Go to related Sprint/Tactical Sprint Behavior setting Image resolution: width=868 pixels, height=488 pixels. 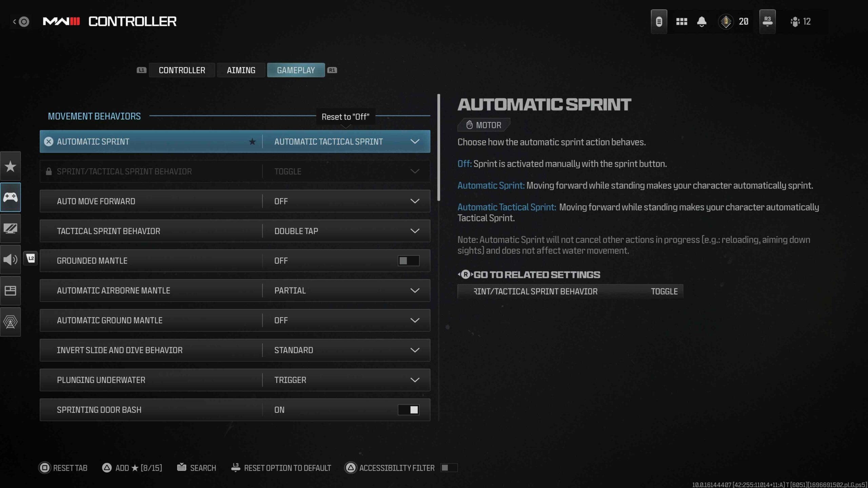pos(570,291)
